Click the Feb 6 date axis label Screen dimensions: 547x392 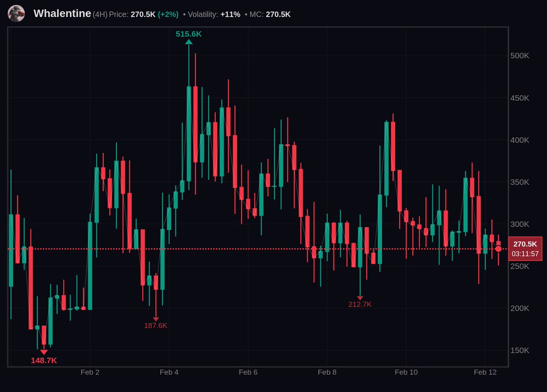click(248, 372)
